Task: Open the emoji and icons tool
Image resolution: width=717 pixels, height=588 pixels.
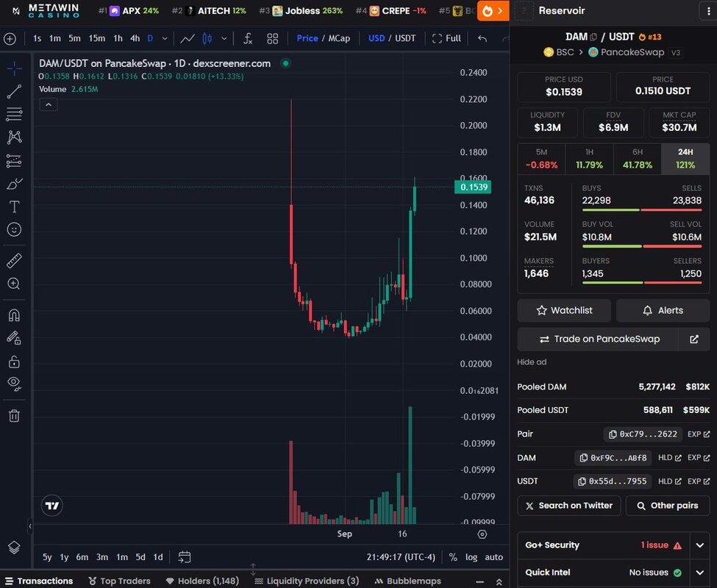Action: pyautogui.click(x=14, y=229)
